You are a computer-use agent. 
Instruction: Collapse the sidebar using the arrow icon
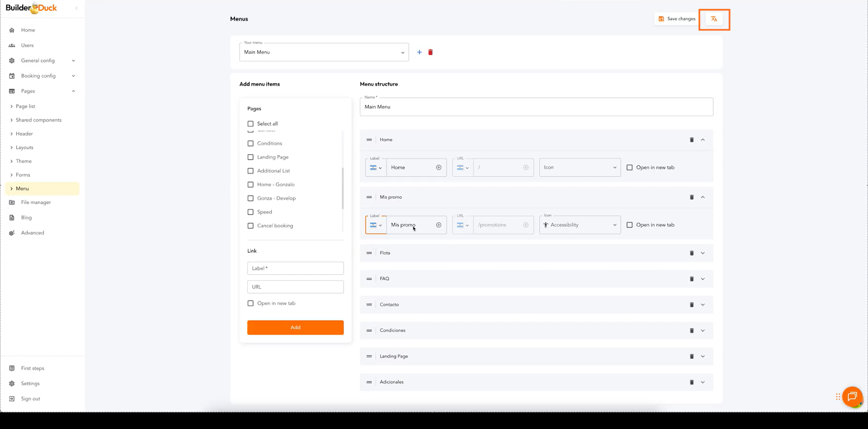pos(76,8)
